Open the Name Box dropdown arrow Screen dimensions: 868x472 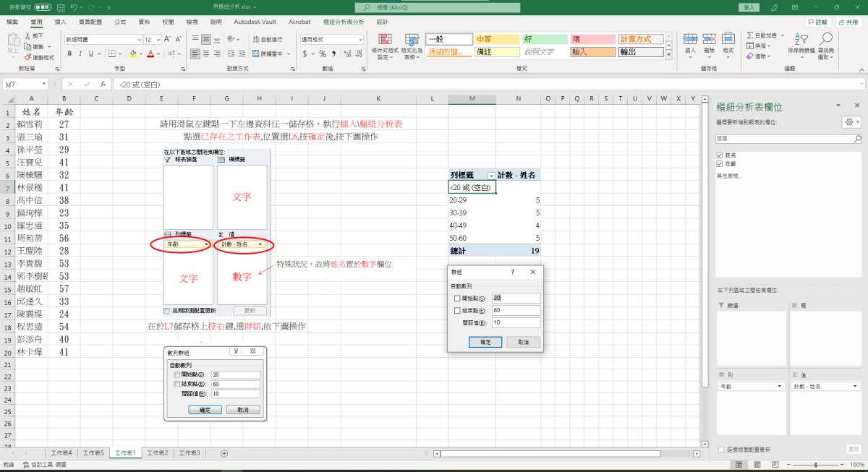click(x=46, y=85)
